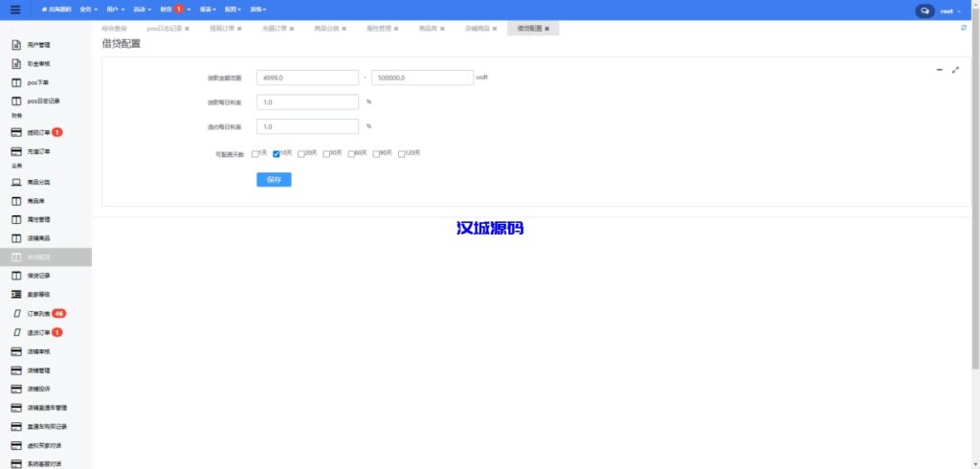
Task: Open 提现订单 sidebar item with badge 1
Action: (x=46, y=133)
